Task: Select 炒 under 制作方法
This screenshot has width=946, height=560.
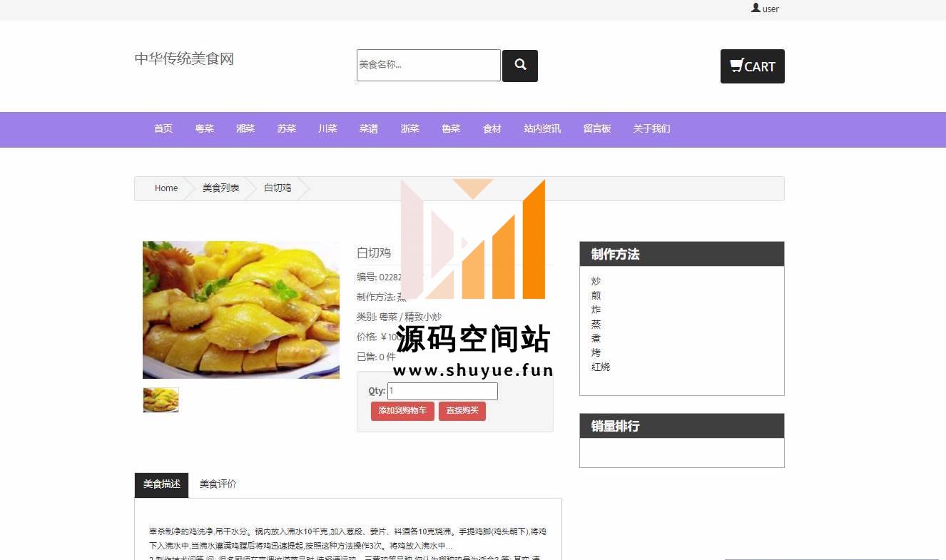Action: (x=596, y=281)
